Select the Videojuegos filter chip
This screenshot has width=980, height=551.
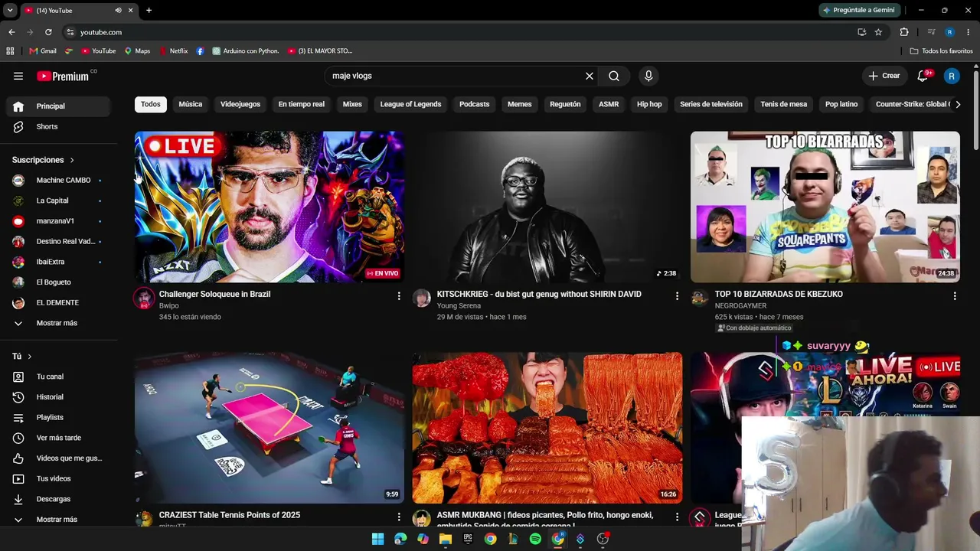click(x=240, y=104)
